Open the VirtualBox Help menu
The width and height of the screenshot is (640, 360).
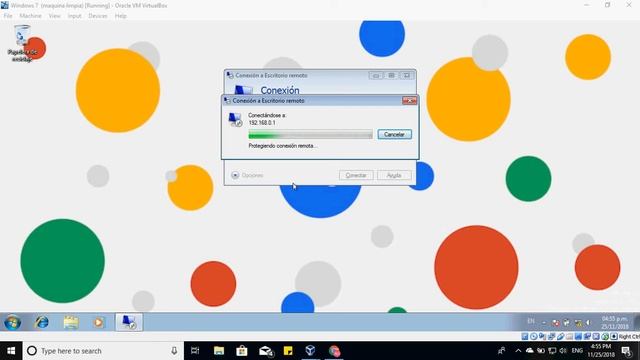(120, 16)
